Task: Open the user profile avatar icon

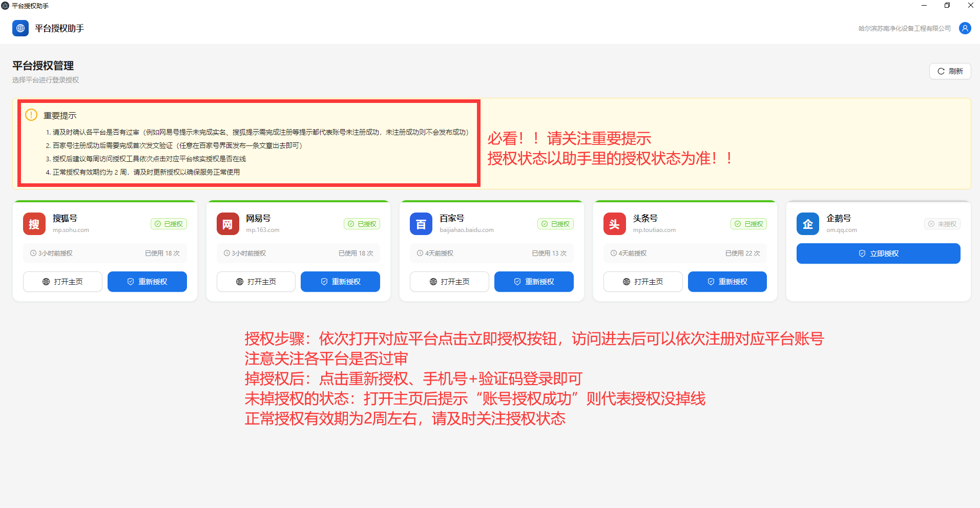Action: pyautogui.click(x=965, y=28)
